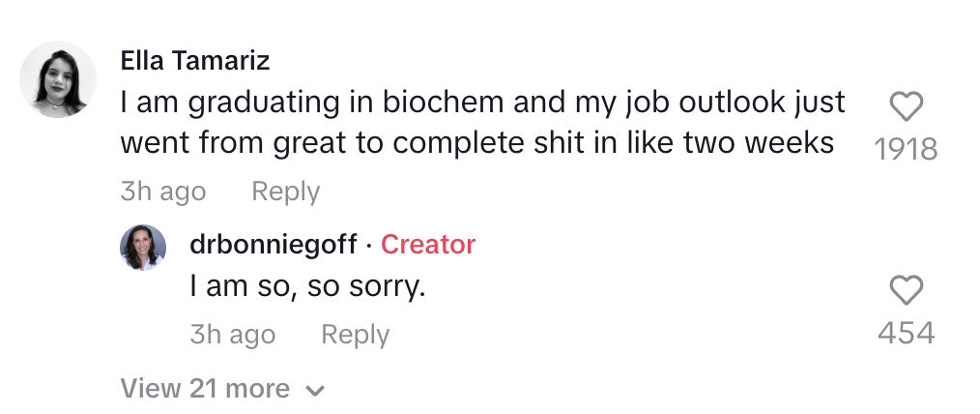Click the 'I am so, so sorry.' reply text

click(x=307, y=287)
